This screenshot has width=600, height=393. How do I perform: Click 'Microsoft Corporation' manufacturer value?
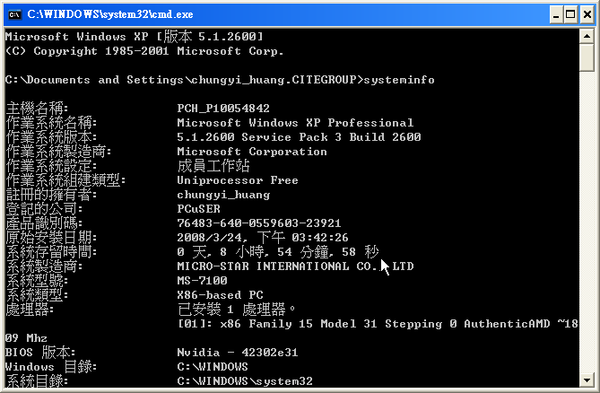[252, 152]
